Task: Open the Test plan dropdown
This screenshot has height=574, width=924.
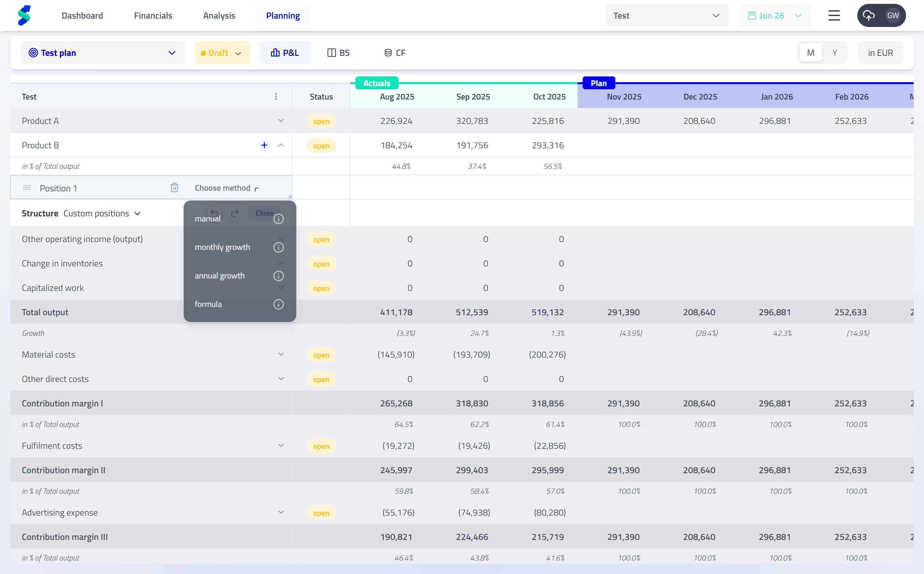Action: [x=102, y=53]
